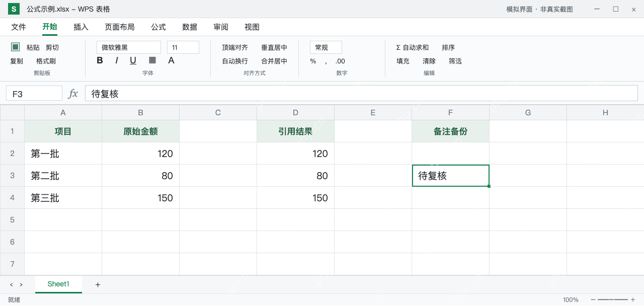644x306 pixels.
Task: Open the 视图 ribbon tab
Action: pos(252,27)
